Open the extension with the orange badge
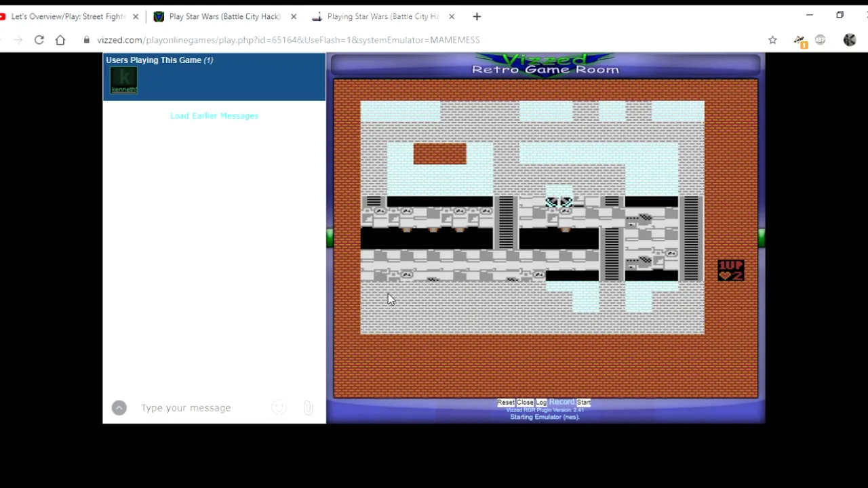 (800, 41)
